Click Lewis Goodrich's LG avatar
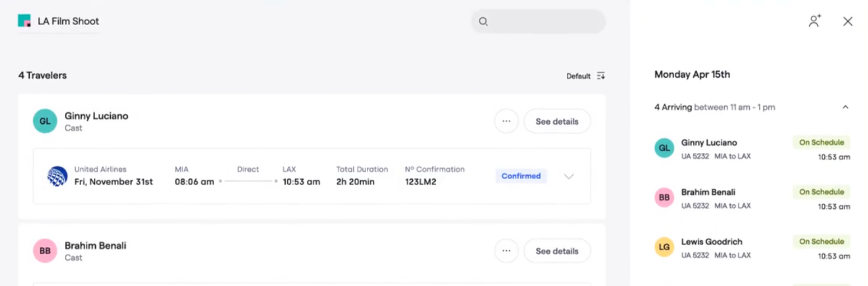 pyautogui.click(x=665, y=247)
